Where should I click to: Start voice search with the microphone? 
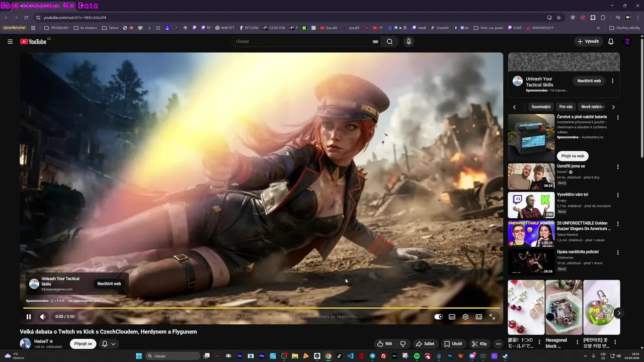coord(409,41)
